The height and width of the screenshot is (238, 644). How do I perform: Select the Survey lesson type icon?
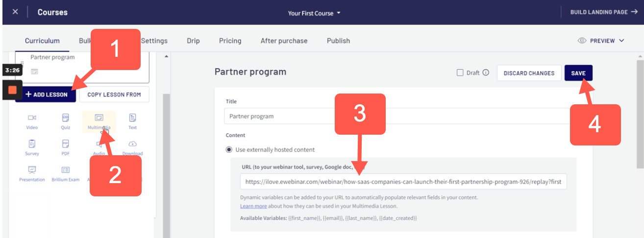pos(32,144)
